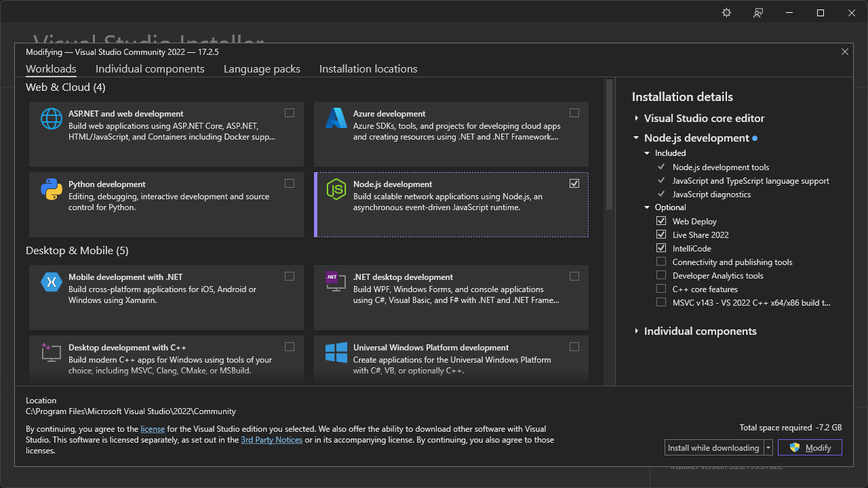The width and height of the screenshot is (868, 488).
Task: Enable Developer Analytics tools
Action: pos(661,275)
